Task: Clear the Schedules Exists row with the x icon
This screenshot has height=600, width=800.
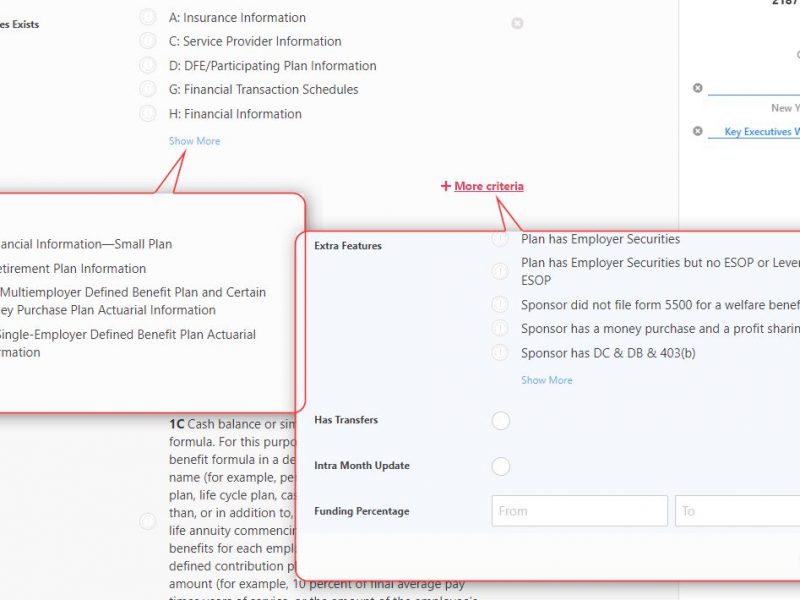Action: [x=517, y=23]
